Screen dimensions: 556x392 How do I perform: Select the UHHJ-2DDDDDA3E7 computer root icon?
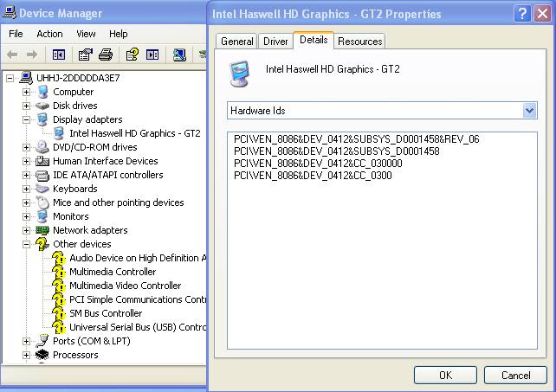[x=26, y=78]
